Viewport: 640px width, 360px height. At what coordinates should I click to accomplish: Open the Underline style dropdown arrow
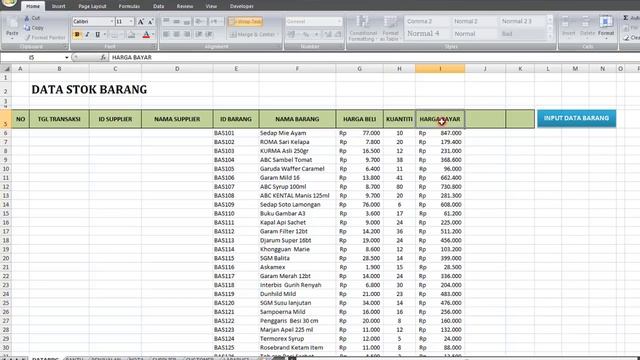point(104,35)
